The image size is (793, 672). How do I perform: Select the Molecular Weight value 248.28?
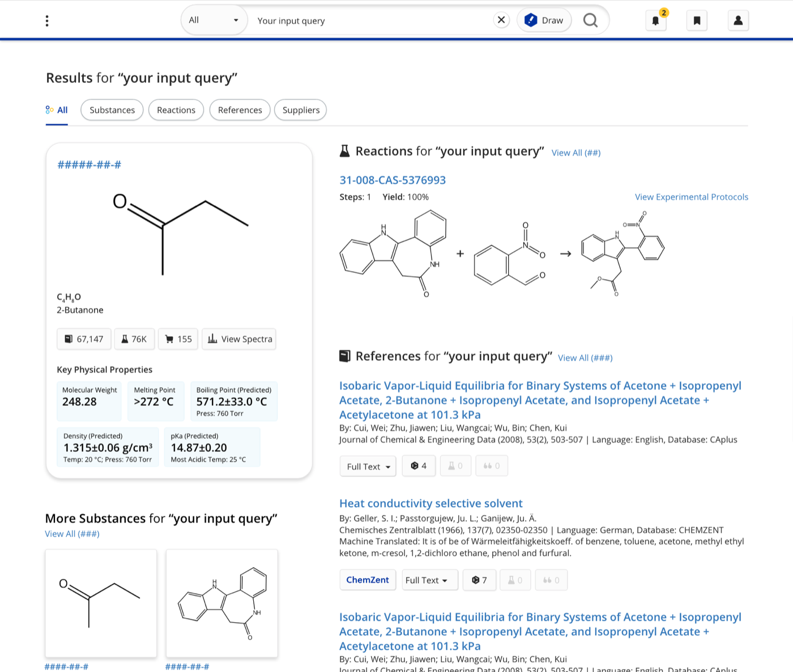(x=79, y=401)
